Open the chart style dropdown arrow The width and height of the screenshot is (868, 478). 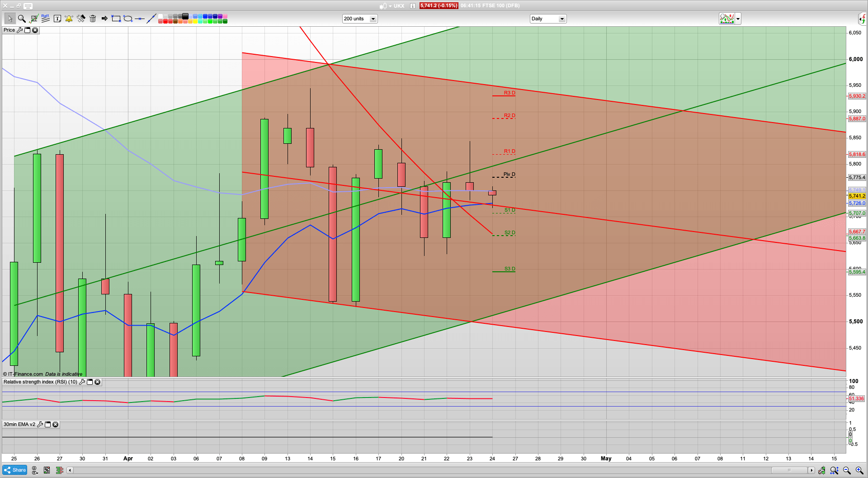click(738, 19)
